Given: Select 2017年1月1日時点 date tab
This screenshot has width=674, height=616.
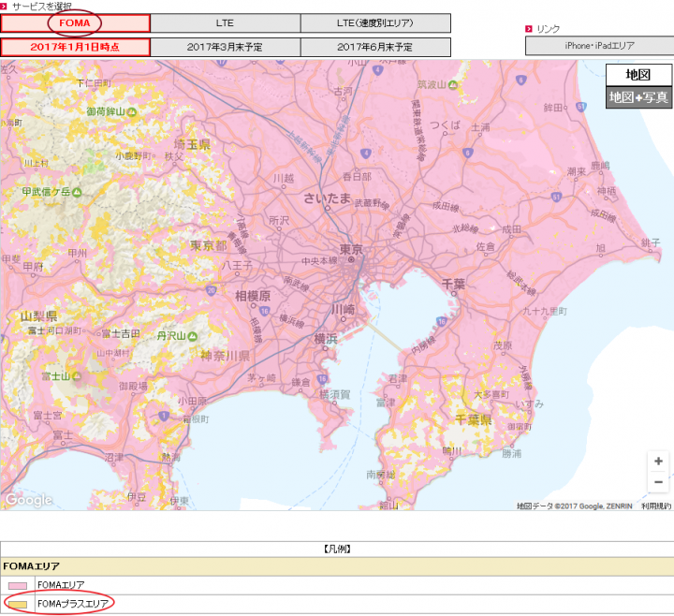Looking at the screenshot, I should click(75, 47).
